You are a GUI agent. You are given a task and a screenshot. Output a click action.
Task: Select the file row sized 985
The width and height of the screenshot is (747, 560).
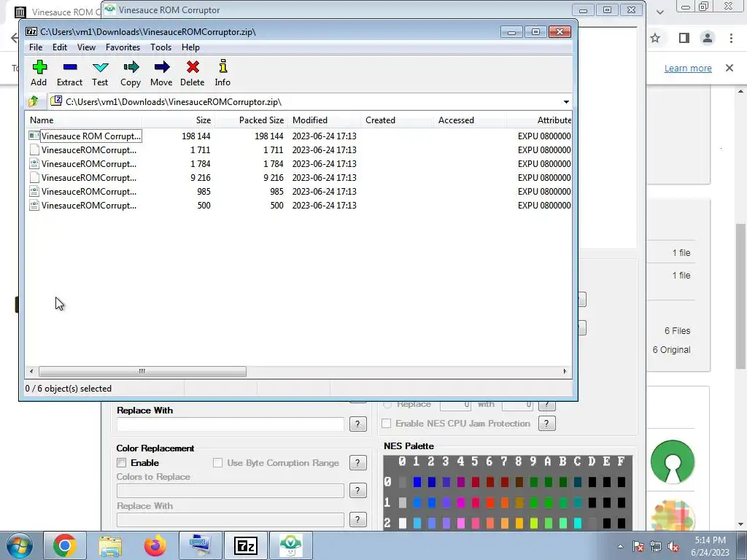click(x=298, y=192)
